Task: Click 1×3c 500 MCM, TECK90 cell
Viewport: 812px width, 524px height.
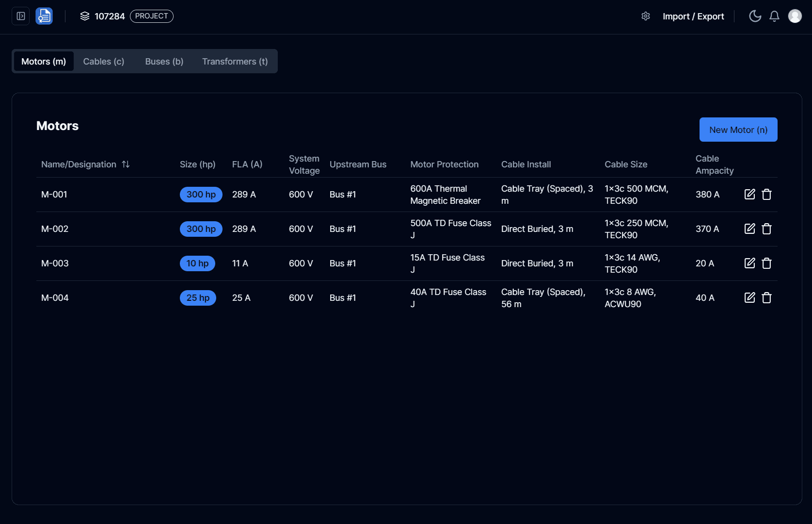Action: pos(637,195)
